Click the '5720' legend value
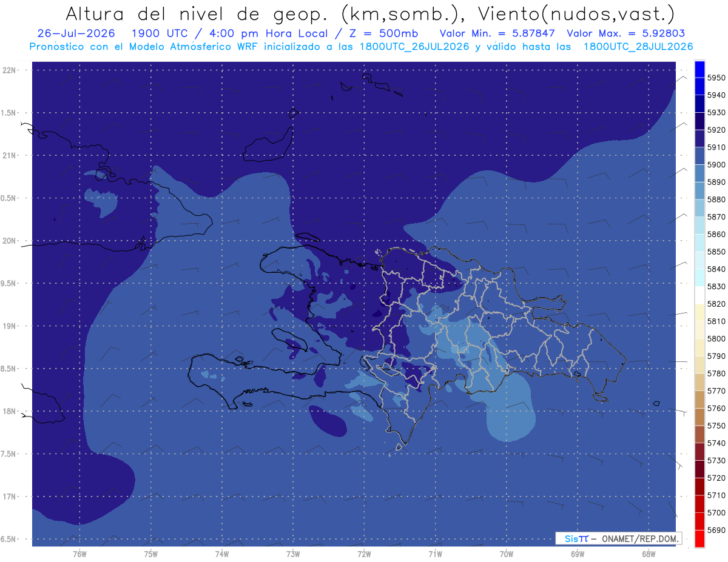 pyautogui.click(x=716, y=478)
